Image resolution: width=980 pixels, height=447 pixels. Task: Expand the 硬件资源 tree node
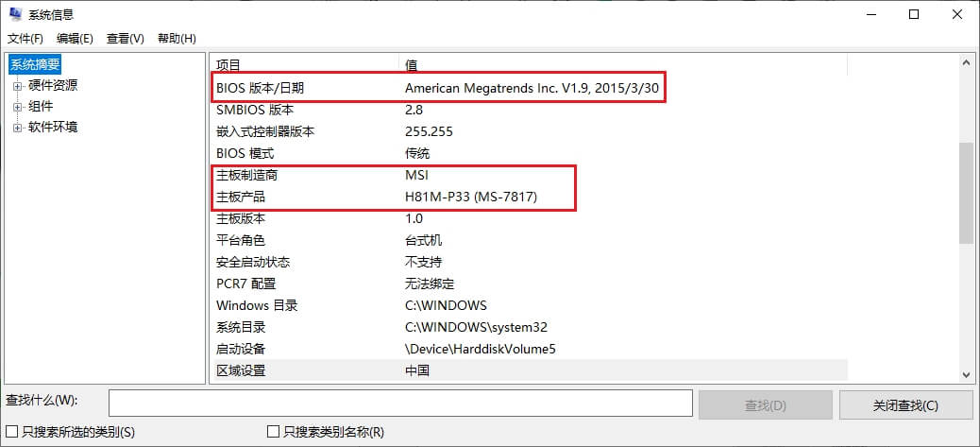click(x=18, y=86)
